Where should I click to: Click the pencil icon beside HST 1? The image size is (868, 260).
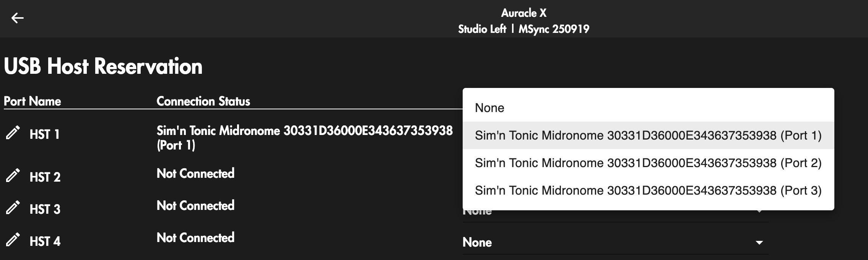click(x=13, y=133)
